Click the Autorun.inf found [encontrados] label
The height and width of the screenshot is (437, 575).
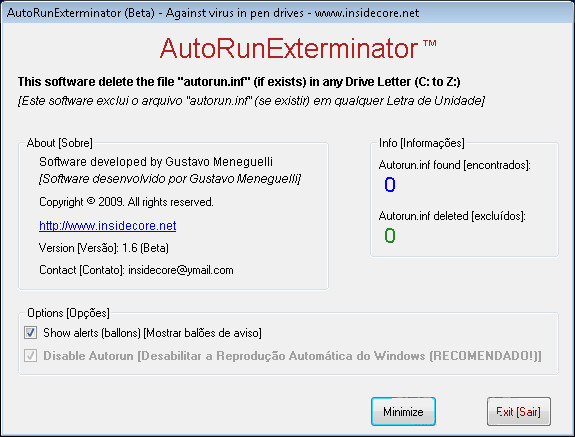[x=454, y=165]
